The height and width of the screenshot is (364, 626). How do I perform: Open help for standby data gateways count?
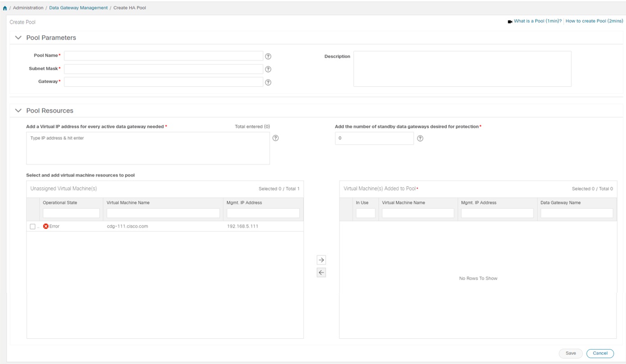point(420,138)
